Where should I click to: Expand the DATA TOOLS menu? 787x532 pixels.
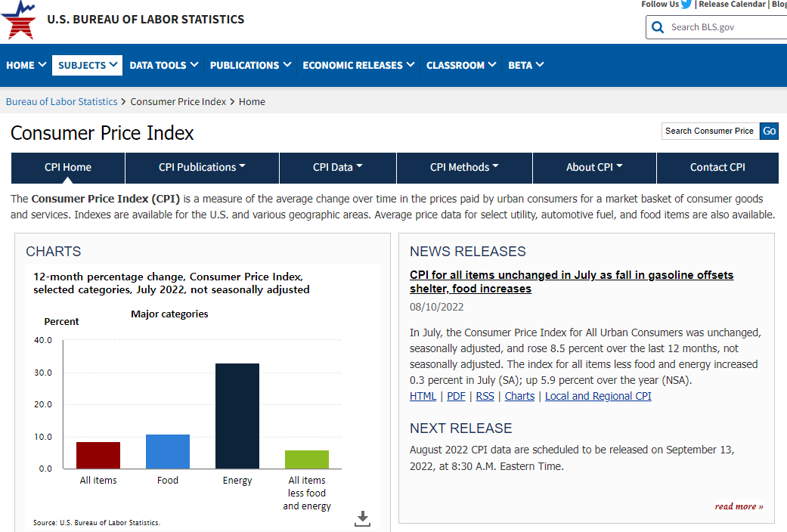pos(163,65)
